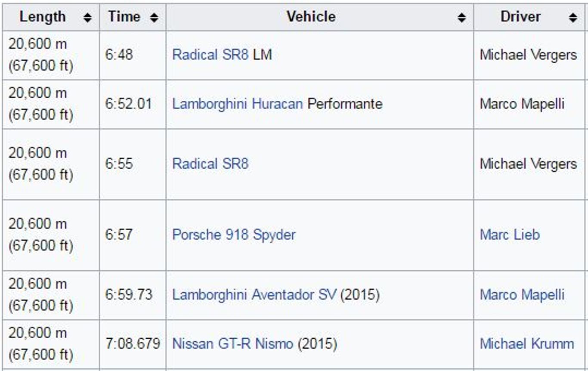
Task: Open the Nissan GT-R Nismo link
Action: coord(232,344)
